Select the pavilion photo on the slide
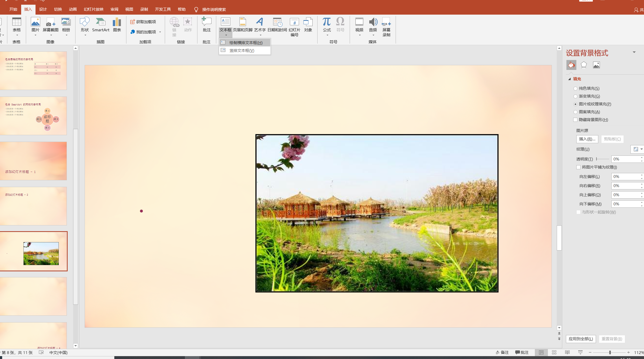The width and height of the screenshot is (644, 359). [377, 213]
